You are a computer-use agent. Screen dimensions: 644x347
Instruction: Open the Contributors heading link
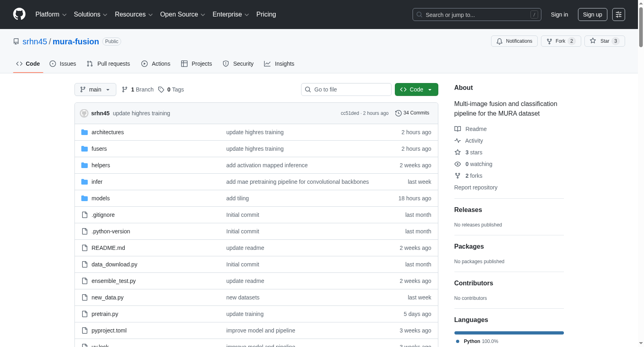click(x=474, y=283)
